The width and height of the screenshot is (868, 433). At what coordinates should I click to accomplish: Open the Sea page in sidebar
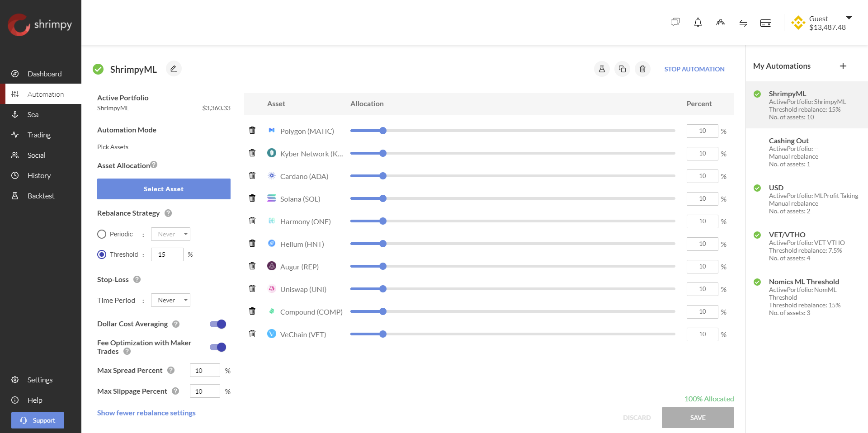pos(41,114)
